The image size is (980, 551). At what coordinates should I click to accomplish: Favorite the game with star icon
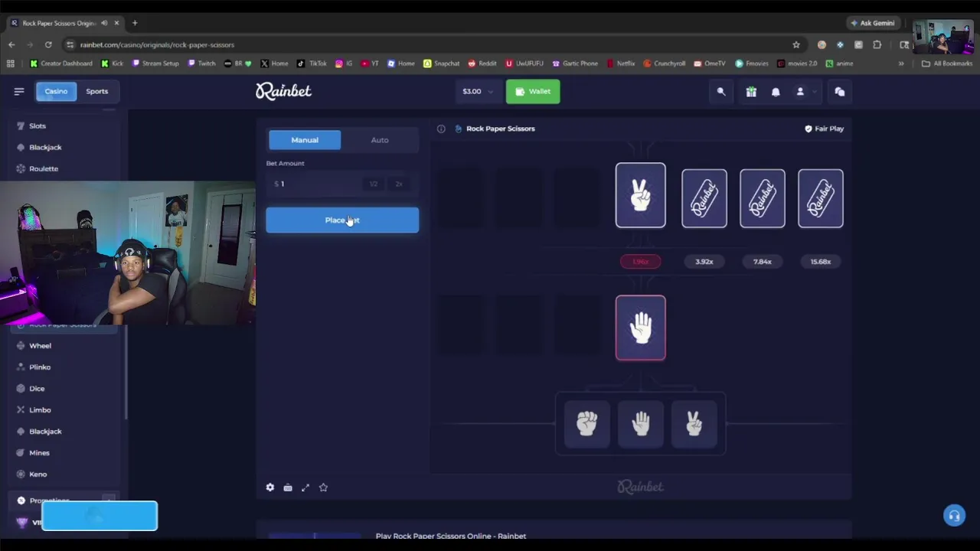[323, 487]
